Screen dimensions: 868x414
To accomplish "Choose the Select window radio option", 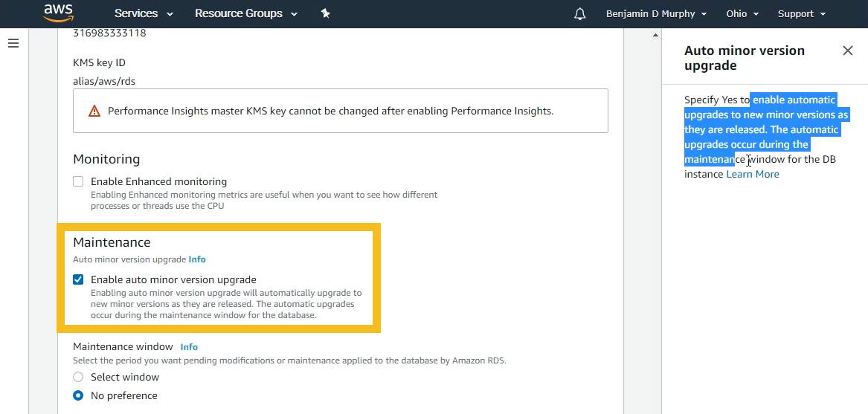I will coord(78,377).
